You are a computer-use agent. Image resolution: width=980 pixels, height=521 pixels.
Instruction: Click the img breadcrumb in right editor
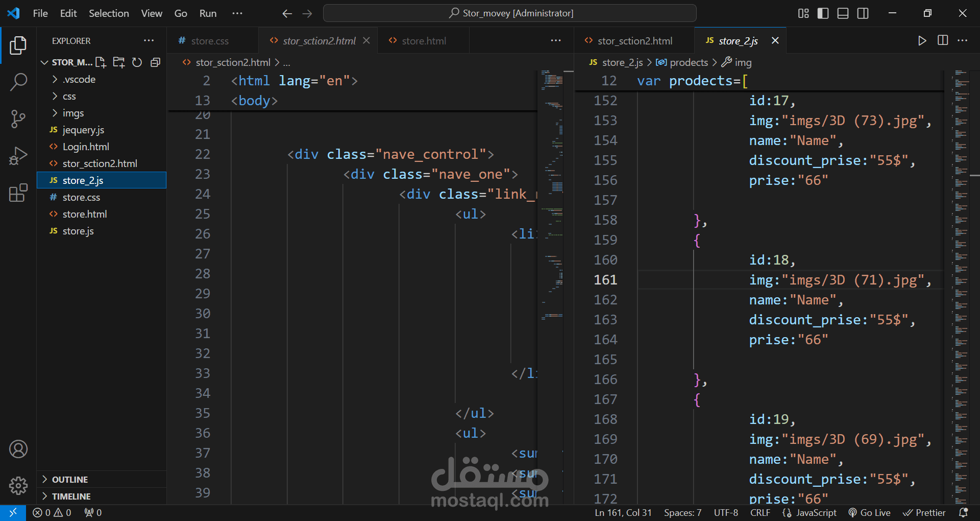[x=737, y=62]
